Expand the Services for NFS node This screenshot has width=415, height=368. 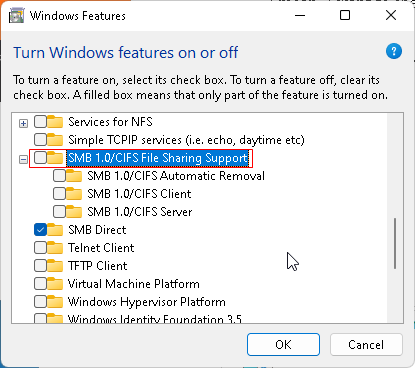(x=23, y=124)
